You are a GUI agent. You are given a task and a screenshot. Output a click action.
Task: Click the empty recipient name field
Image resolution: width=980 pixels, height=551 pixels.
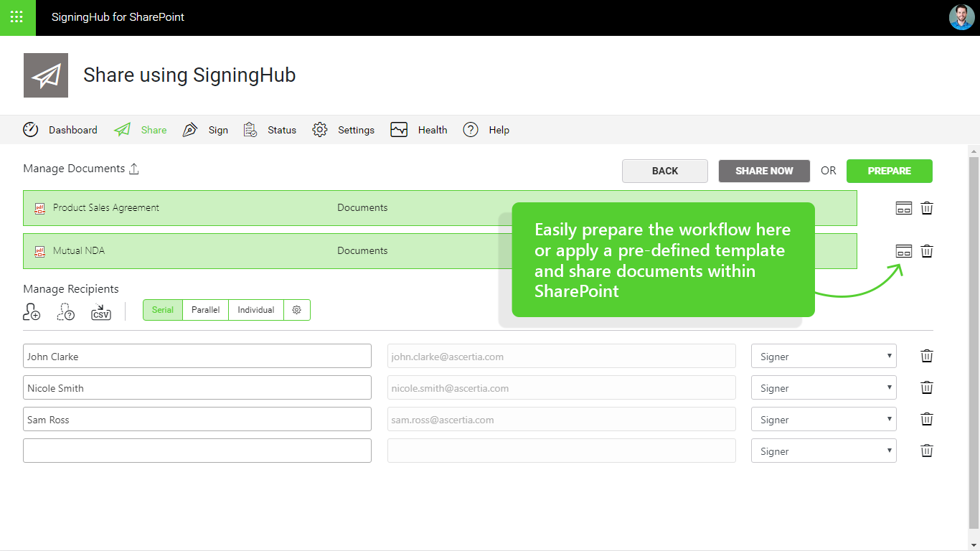pyautogui.click(x=197, y=451)
